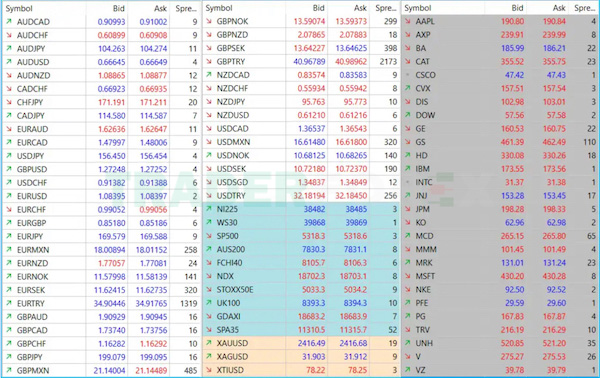Click the up arrow icon beside USDJPY
Image resolution: width=600 pixels, height=378 pixels.
pos(9,156)
